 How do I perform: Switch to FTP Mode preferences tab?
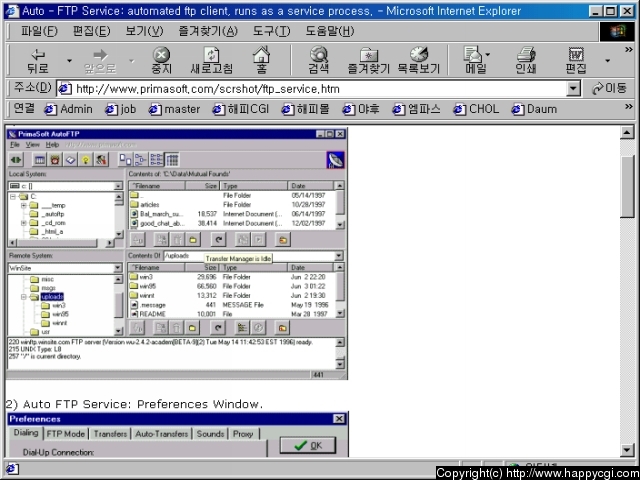(65, 434)
